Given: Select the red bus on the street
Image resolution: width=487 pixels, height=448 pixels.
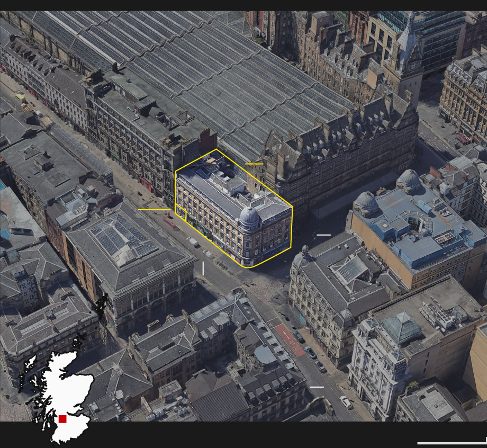Looking at the screenshot, I should pyautogui.click(x=170, y=223).
